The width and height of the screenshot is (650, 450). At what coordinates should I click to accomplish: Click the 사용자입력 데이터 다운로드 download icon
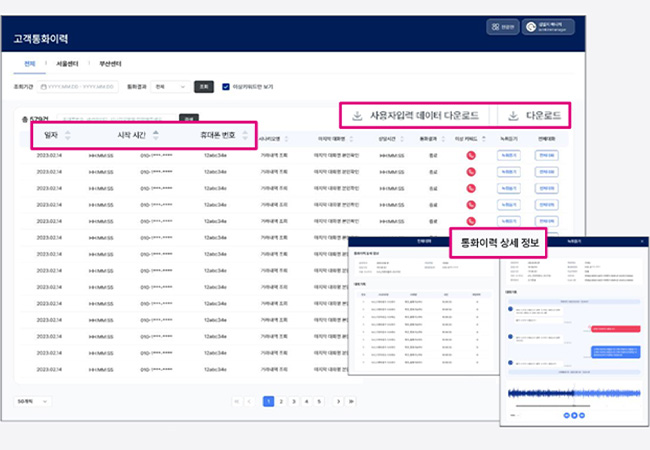pyautogui.click(x=357, y=116)
